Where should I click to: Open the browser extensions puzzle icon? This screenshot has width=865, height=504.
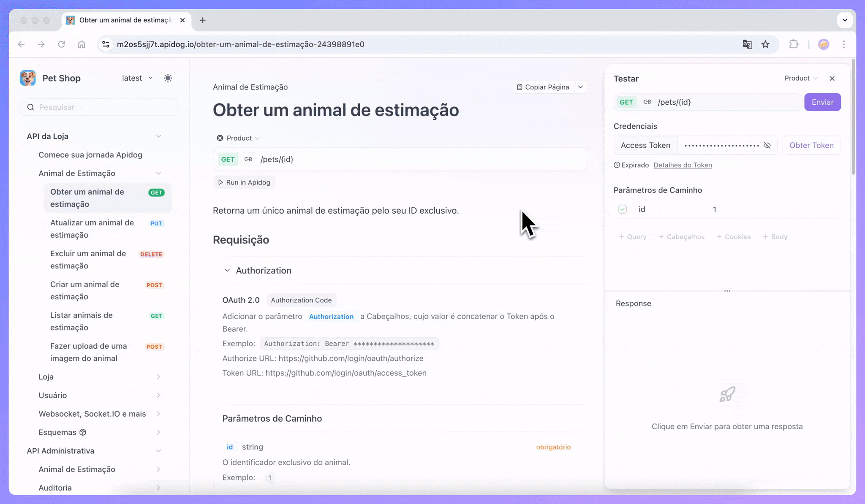pyautogui.click(x=794, y=44)
